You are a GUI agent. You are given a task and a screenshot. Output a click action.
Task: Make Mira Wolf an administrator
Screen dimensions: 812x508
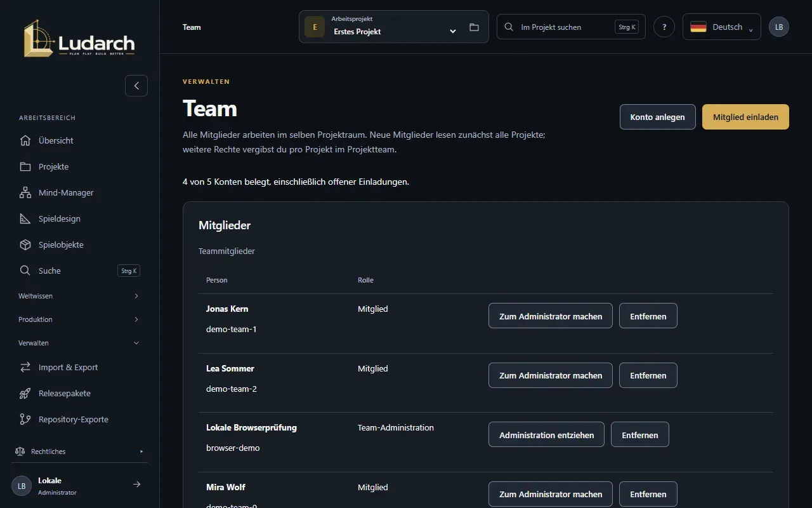(551, 494)
